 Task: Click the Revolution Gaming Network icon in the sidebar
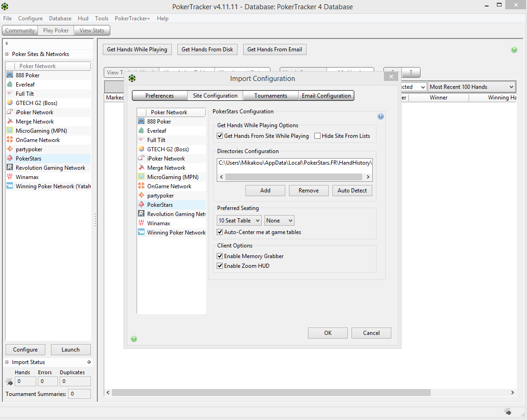point(10,167)
